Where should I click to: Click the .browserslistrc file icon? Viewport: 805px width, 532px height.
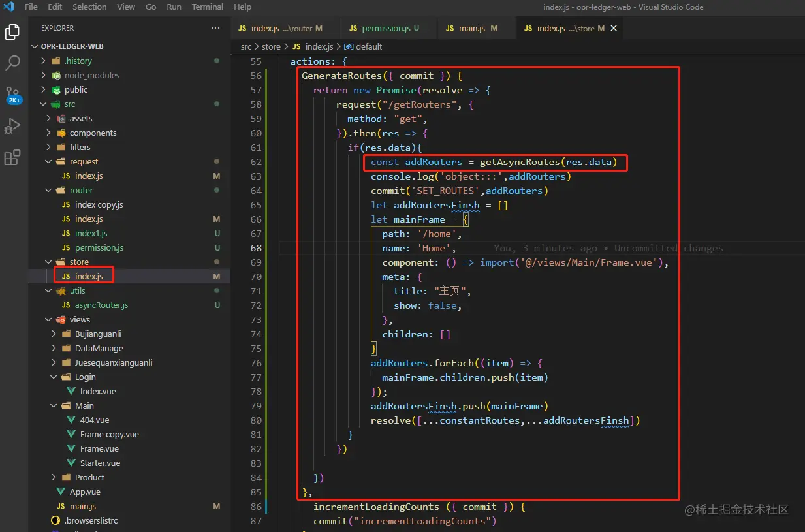tap(55, 520)
